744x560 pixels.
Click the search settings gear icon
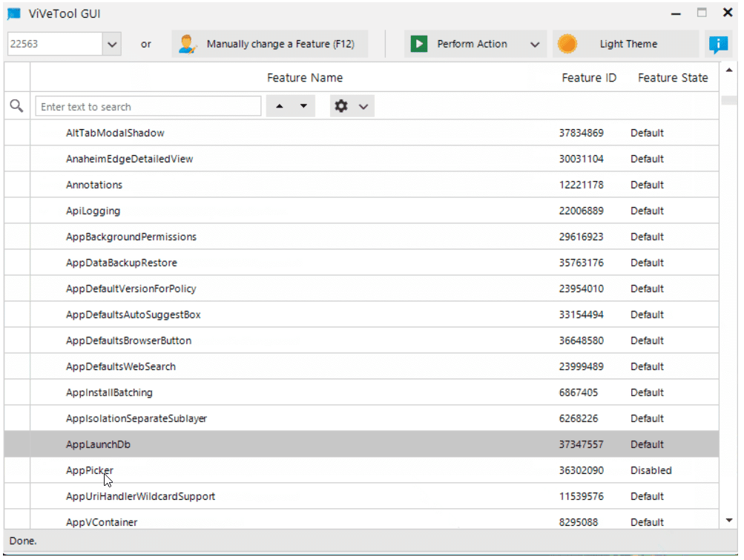coord(341,107)
